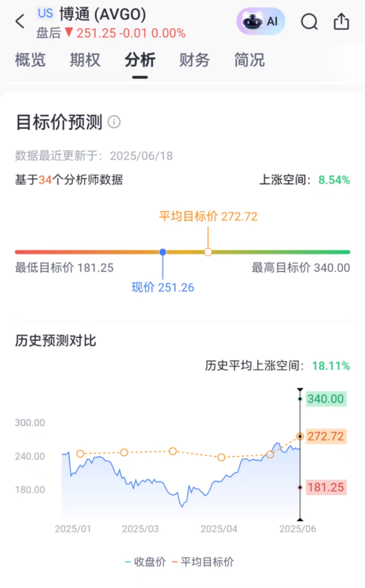365x588 pixels.
Task: Tap the back arrow icon
Action: tap(20, 21)
